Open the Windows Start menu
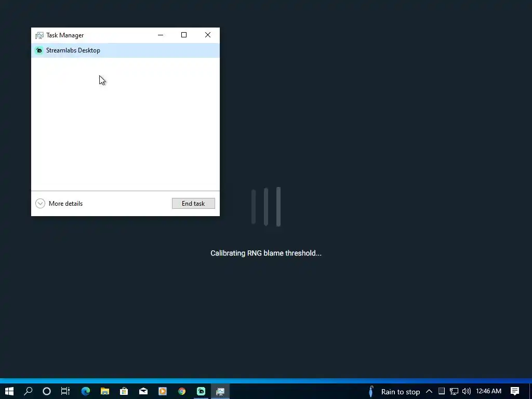 [x=9, y=391]
